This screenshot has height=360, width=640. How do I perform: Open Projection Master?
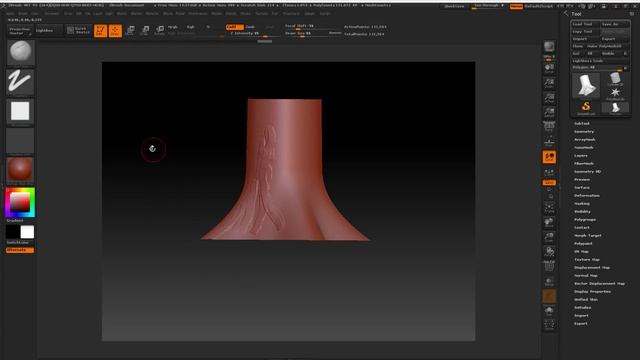20,31
